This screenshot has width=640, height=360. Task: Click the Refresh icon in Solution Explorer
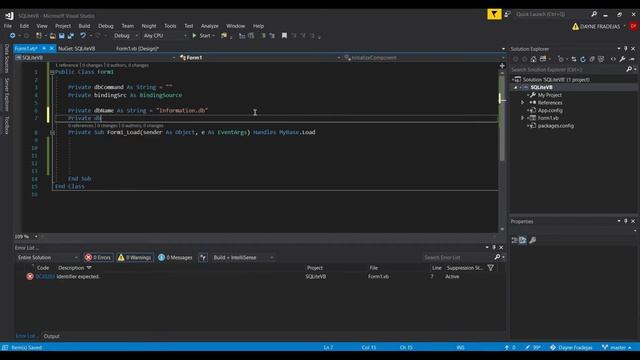pos(583,59)
